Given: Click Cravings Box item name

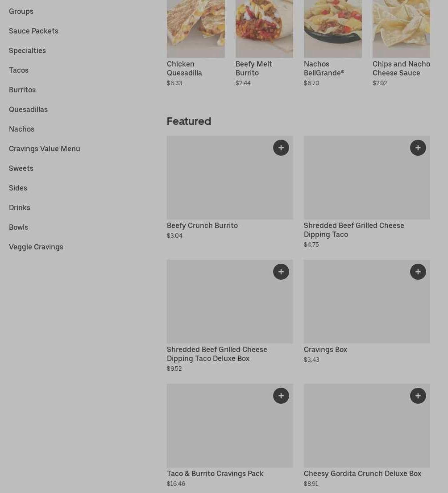Looking at the screenshot, I should coord(325,349).
